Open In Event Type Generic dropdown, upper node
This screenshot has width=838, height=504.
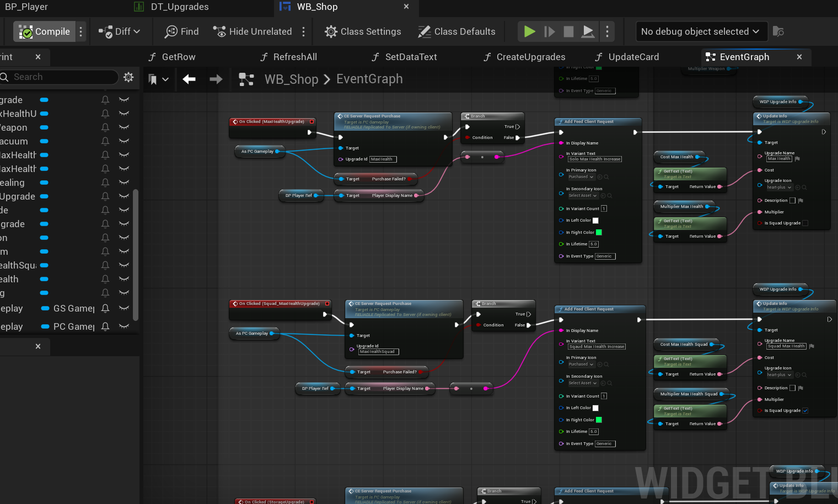(605, 256)
